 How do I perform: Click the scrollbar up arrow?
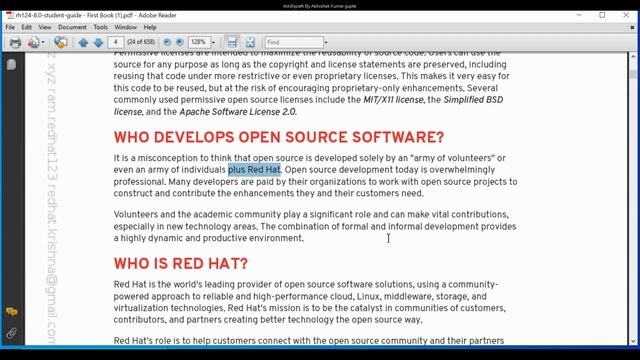click(633, 56)
